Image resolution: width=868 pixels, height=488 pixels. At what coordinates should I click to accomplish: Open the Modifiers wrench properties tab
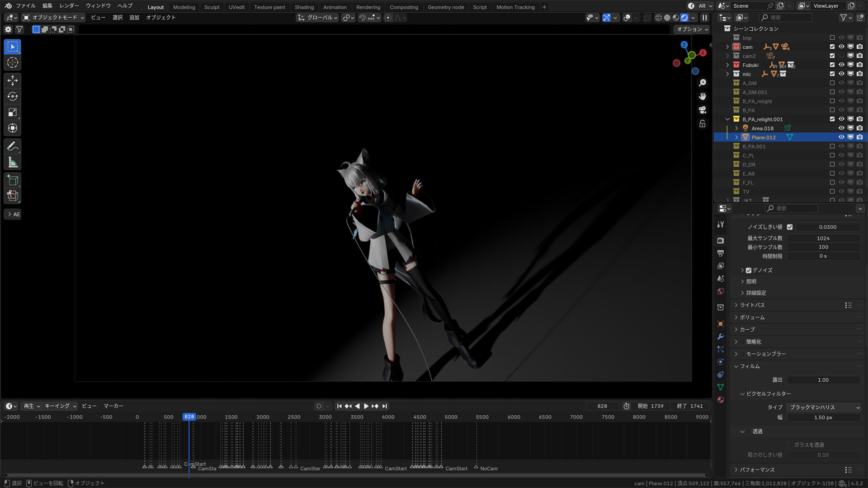(x=721, y=337)
